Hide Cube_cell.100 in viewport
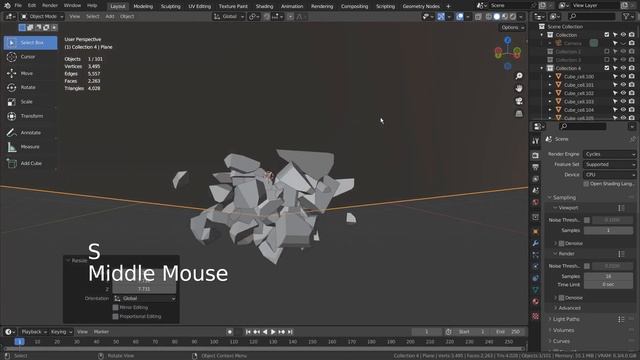 click(x=623, y=77)
